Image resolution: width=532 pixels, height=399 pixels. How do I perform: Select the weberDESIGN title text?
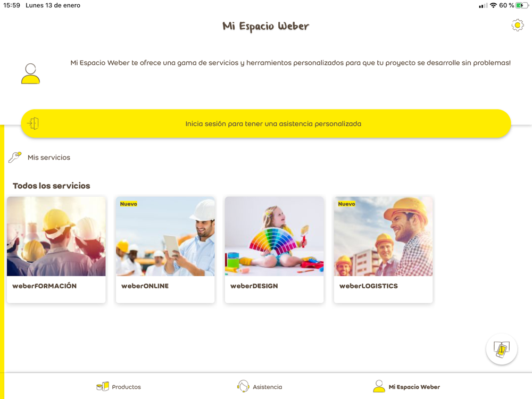point(254,286)
